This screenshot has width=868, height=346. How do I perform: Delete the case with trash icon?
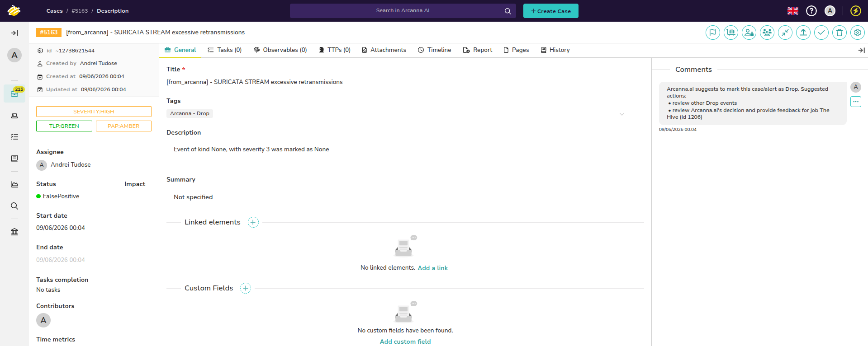pos(840,33)
